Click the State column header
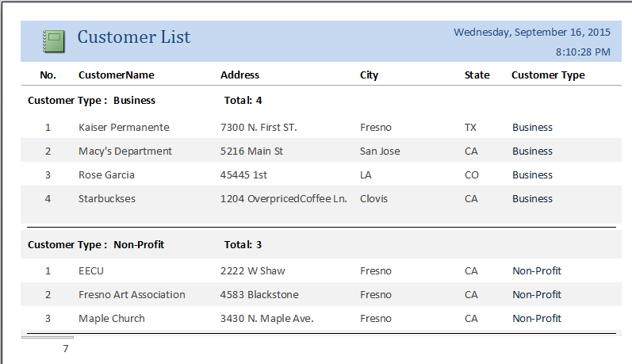 [477, 75]
